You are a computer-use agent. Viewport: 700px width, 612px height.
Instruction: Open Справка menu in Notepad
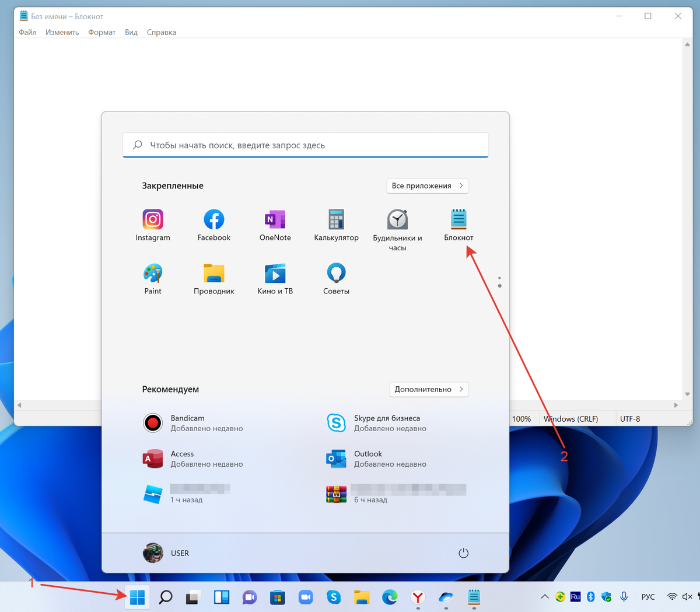click(x=162, y=32)
